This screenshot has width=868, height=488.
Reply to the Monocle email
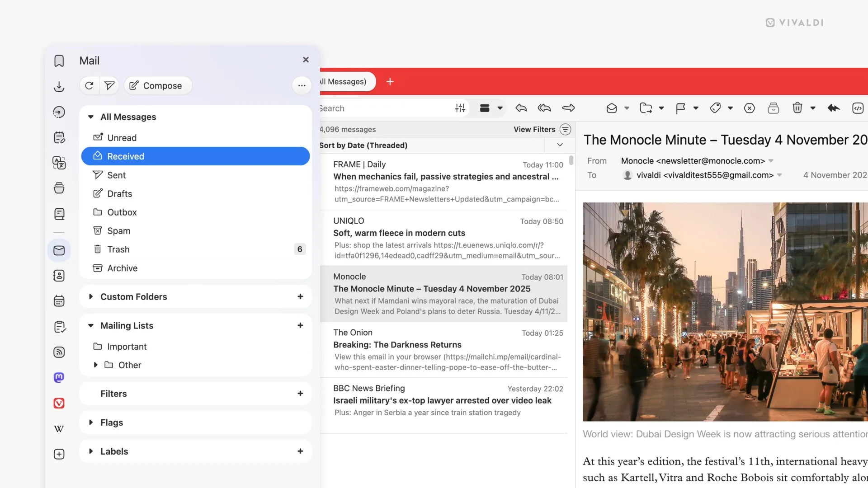pos(521,108)
